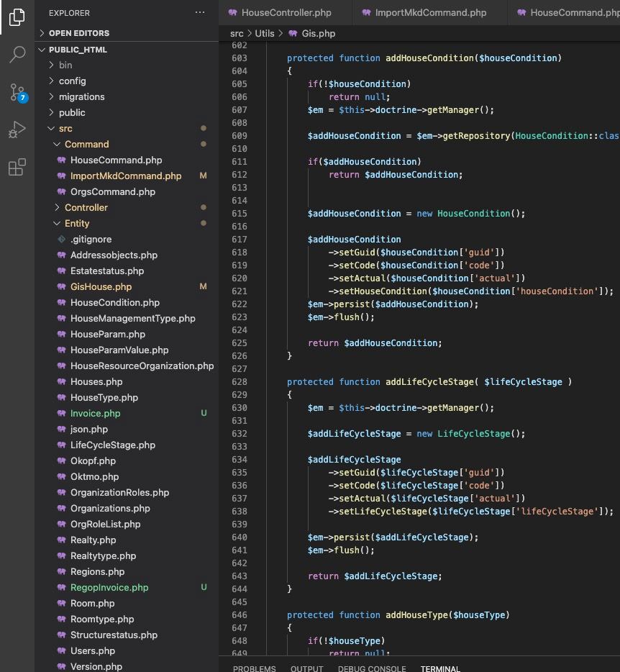Collapse the Command folder

point(127,145)
